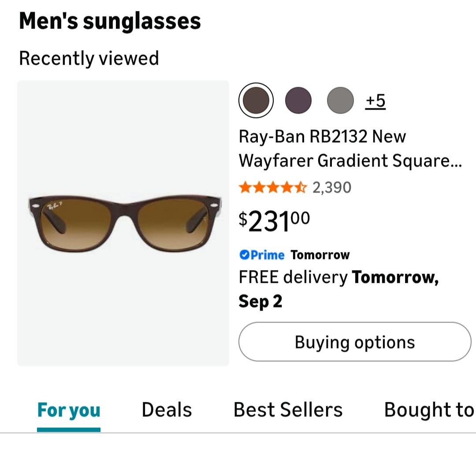476x449 pixels.
Task: Click the $231.00 price
Action: [274, 221]
